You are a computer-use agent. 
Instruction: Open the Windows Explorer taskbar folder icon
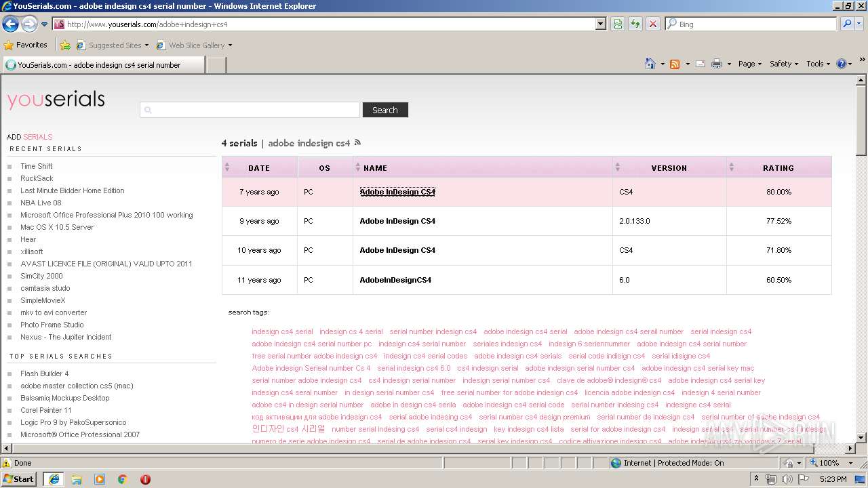(x=77, y=479)
